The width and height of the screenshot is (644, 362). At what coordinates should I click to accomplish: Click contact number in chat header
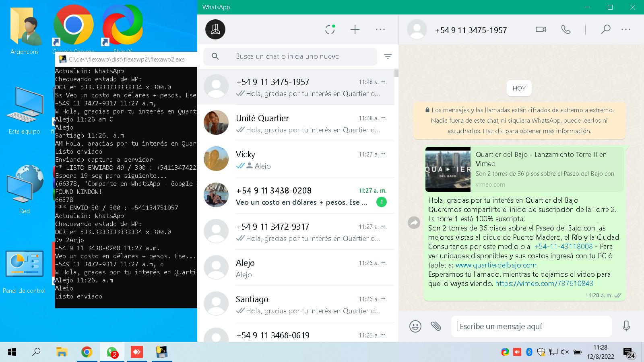point(471,30)
